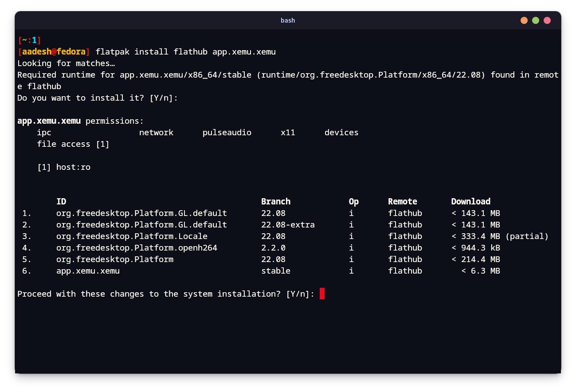Screen dimensions: 576x392
Task: Click the Branch column header
Action: tap(275, 201)
